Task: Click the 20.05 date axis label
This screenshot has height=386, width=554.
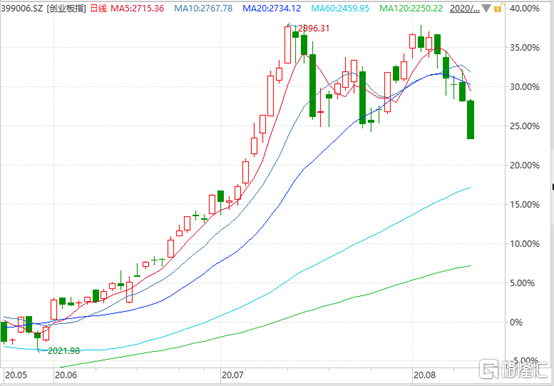Action: point(16,375)
